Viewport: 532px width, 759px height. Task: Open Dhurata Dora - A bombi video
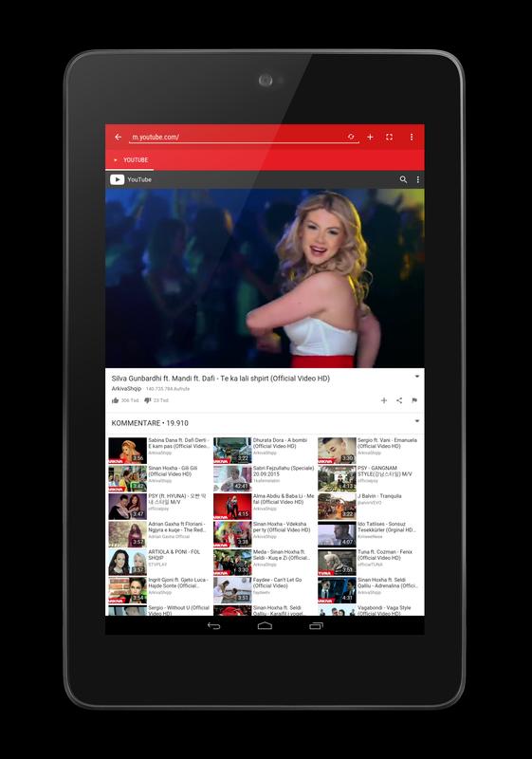[x=280, y=443]
